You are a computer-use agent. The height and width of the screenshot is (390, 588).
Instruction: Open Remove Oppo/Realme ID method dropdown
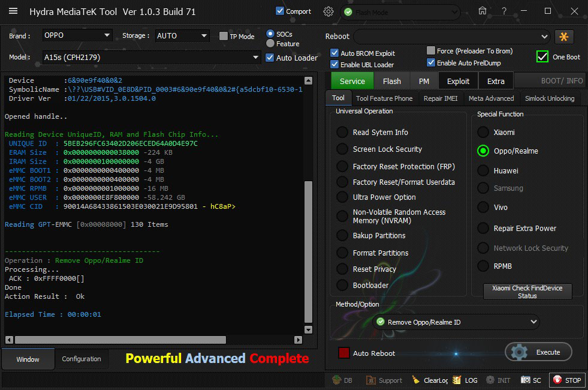pyautogui.click(x=456, y=322)
